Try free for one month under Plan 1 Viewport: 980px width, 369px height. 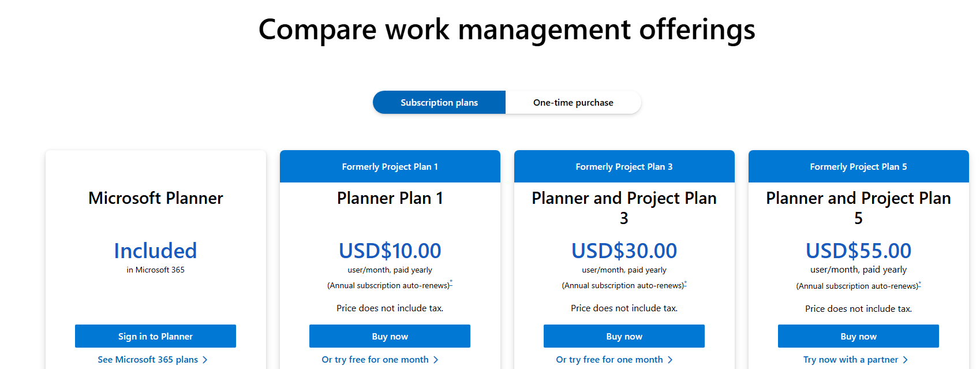click(x=375, y=359)
